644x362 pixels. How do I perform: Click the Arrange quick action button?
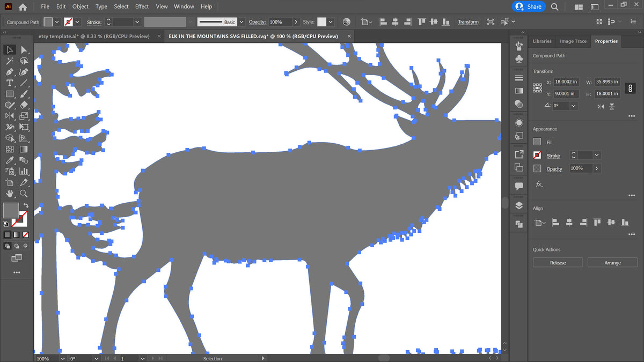(612, 262)
